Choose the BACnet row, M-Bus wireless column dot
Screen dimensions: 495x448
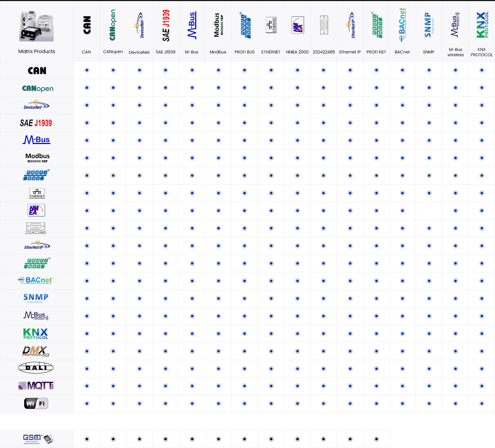455,281
